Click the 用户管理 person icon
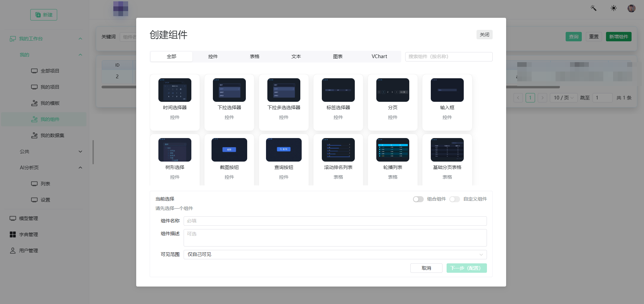The width and height of the screenshot is (644, 304). (13, 251)
